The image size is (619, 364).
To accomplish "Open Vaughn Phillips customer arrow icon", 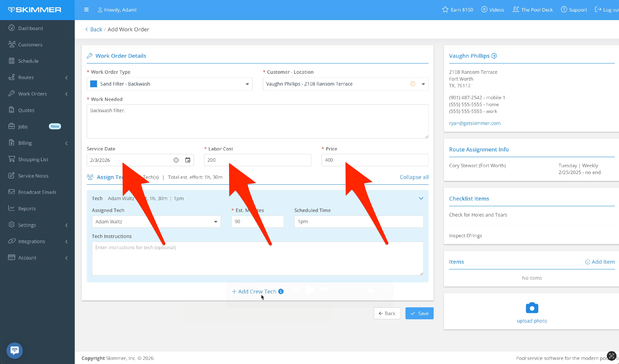I will pos(494,56).
